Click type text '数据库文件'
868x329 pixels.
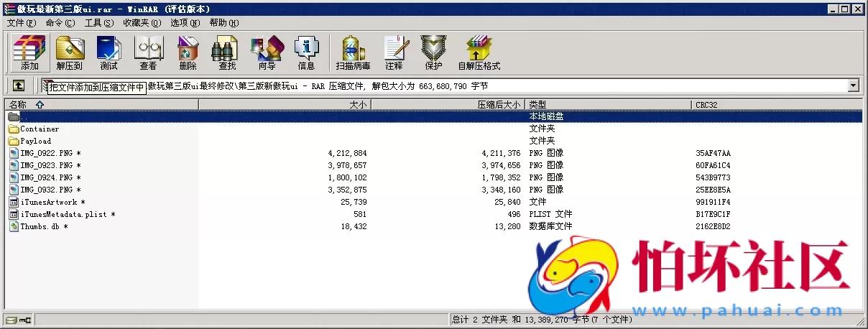point(550,226)
